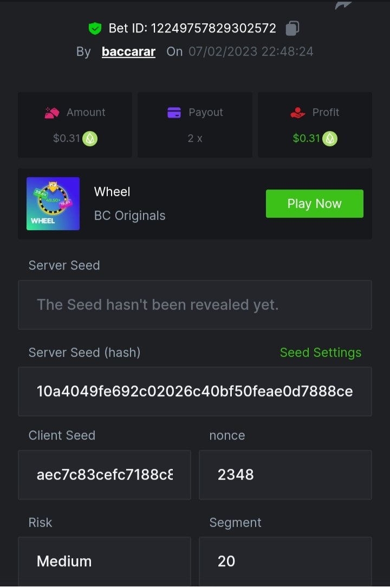Image resolution: width=390 pixels, height=588 pixels.
Task: Click the Server Seed unrevealed field
Action: [x=195, y=305]
